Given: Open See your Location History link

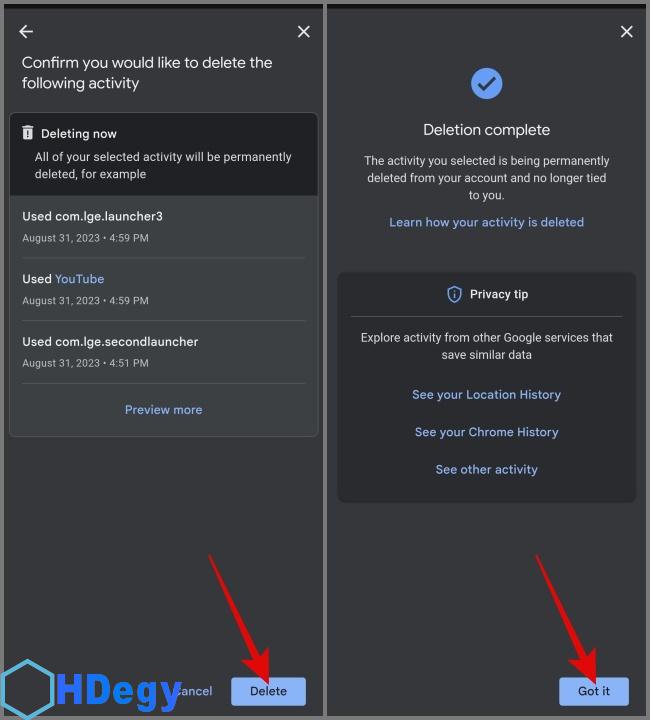Looking at the screenshot, I should pyautogui.click(x=487, y=394).
